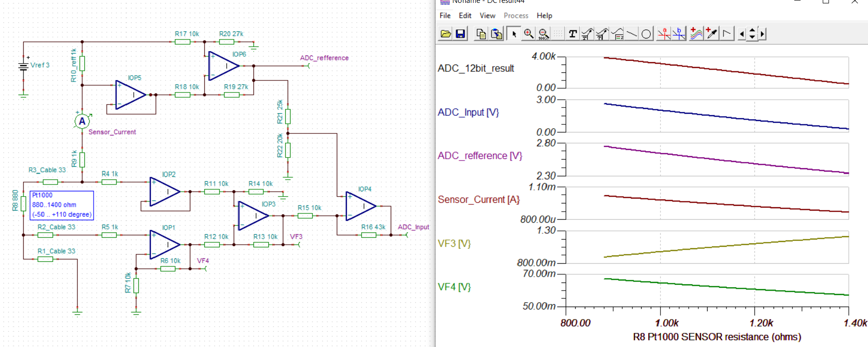The height and width of the screenshot is (347, 868).
Task: Click the 'R5 1k' resistor label
Action: pyautogui.click(x=110, y=227)
